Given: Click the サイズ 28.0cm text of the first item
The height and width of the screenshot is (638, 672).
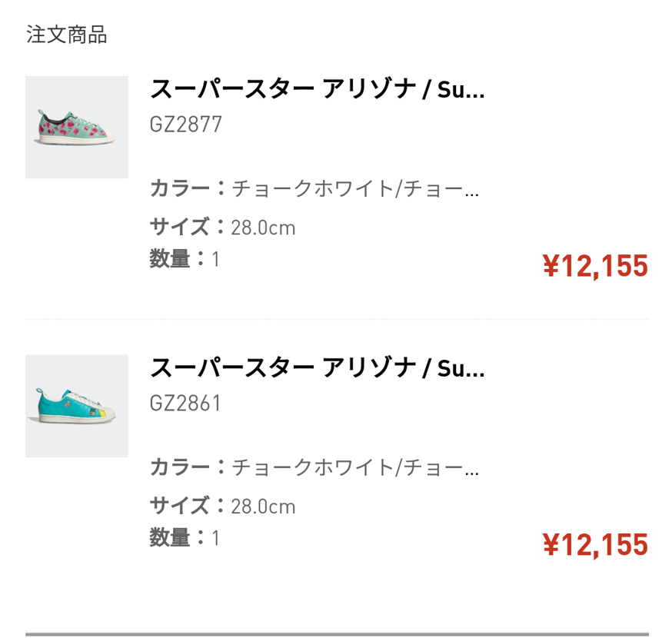Looking at the screenshot, I should point(224,228).
